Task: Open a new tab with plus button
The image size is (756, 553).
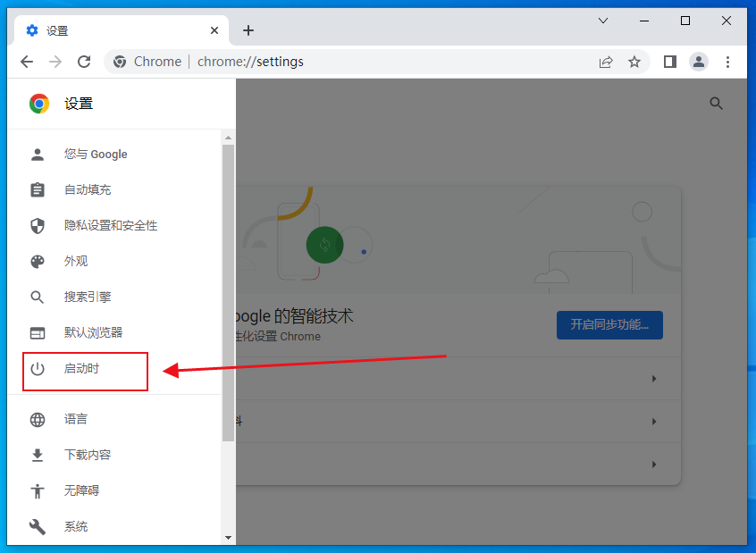Action: coord(248,31)
